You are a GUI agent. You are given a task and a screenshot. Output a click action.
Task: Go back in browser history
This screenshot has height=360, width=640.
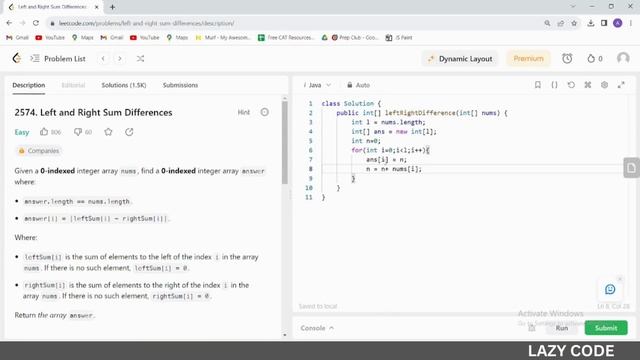tap(9, 23)
